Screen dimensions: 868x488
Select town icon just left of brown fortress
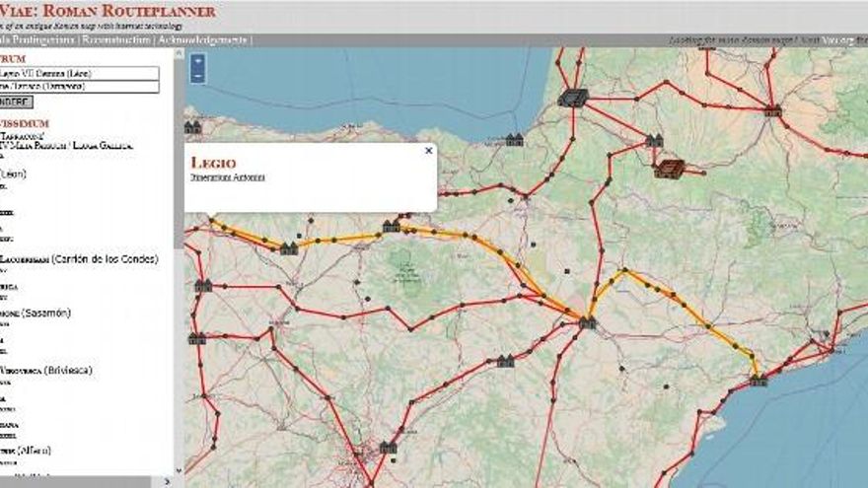tap(654, 141)
